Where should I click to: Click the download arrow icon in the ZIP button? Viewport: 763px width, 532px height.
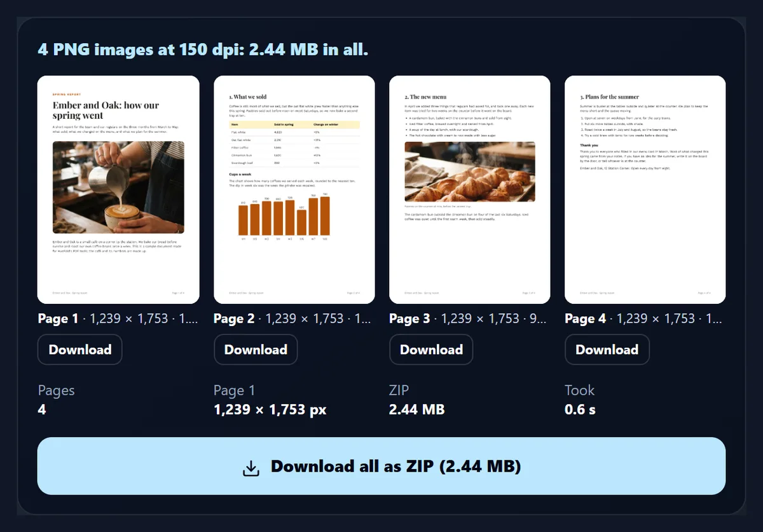pyautogui.click(x=251, y=468)
